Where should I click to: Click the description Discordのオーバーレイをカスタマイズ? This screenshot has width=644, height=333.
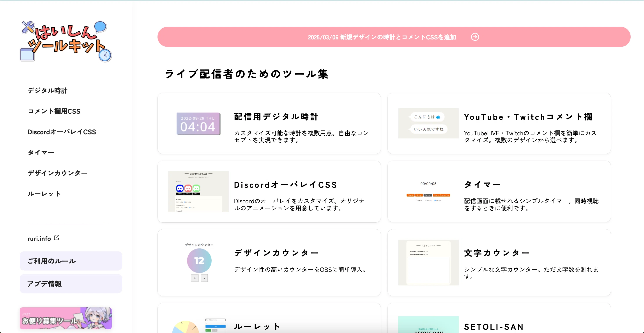click(x=299, y=204)
